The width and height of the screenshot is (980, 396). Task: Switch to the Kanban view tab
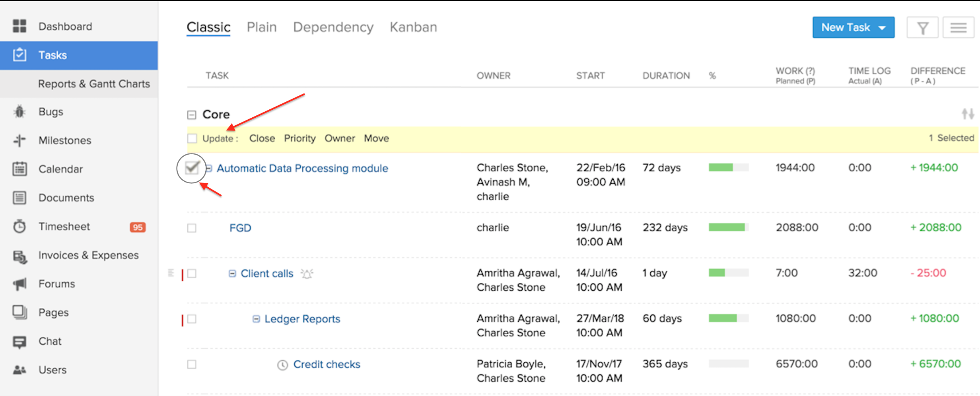tap(413, 27)
